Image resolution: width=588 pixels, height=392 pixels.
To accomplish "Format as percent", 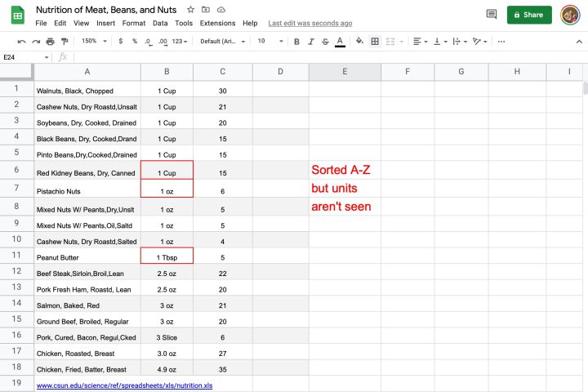I will coord(135,42).
